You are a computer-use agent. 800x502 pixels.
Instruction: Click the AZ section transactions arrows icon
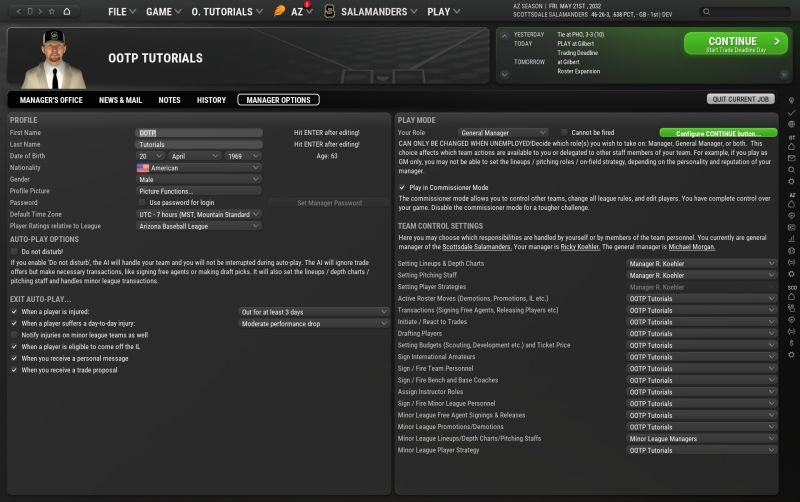pyautogui.click(x=791, y=262)
